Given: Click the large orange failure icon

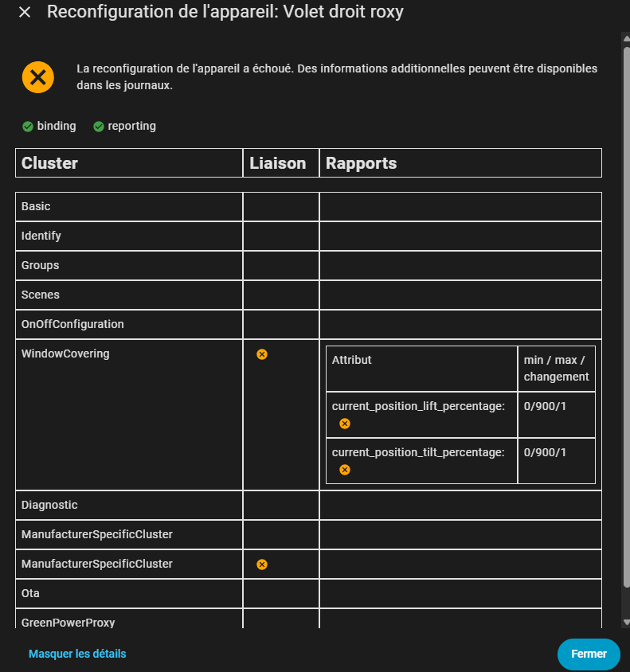Looking at the screenshot, I should pos(38,77).
